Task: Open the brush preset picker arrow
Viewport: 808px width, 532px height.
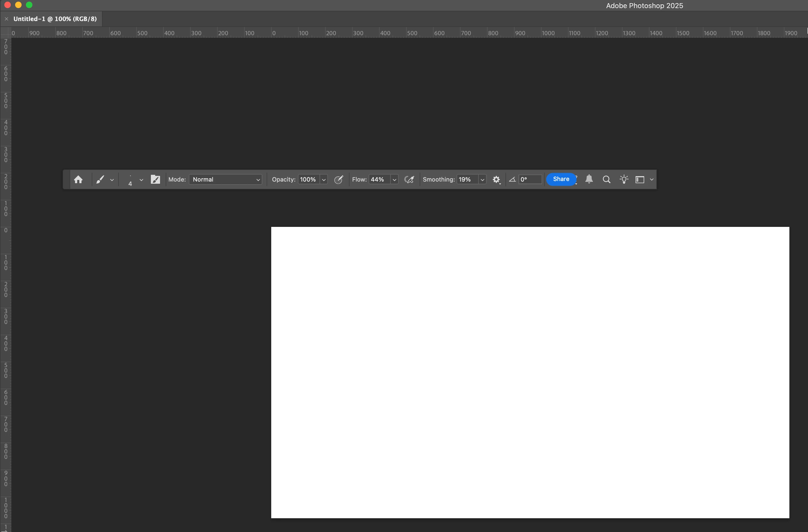Action: [x=141, y=180]
